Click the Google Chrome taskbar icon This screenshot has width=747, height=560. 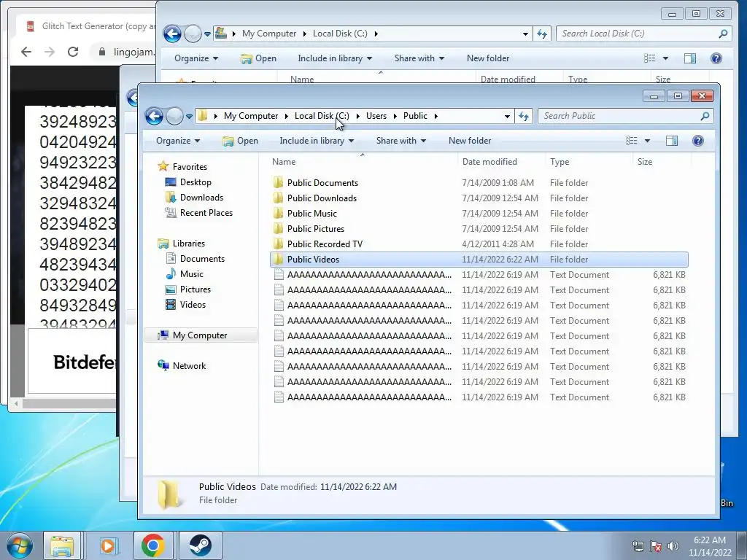coord(153,545)
